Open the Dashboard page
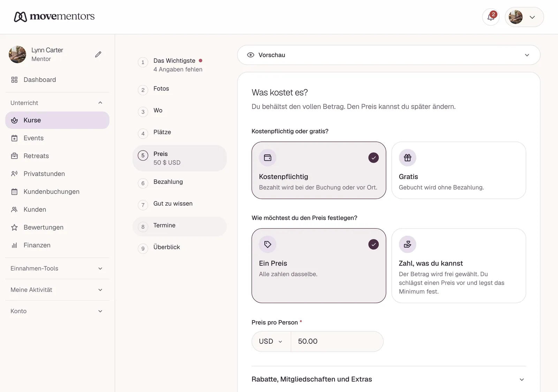The width and height of the screenshot is (558, 392). 57,80
